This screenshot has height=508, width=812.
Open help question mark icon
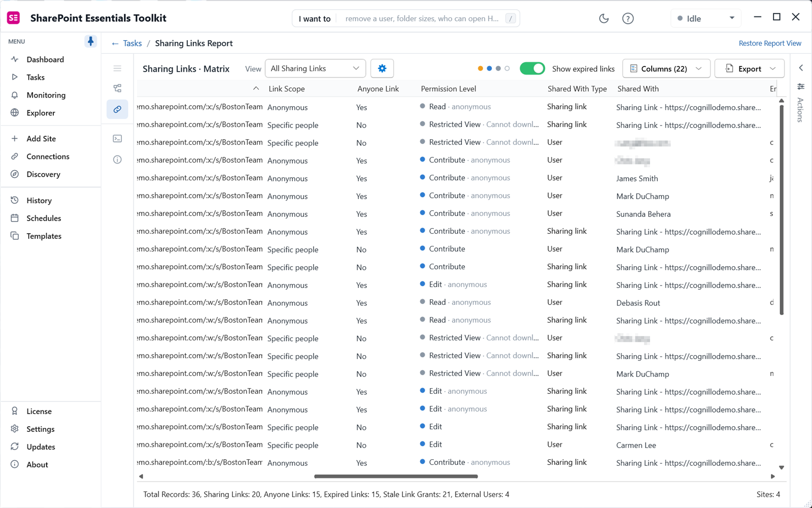tap(628, 18)
